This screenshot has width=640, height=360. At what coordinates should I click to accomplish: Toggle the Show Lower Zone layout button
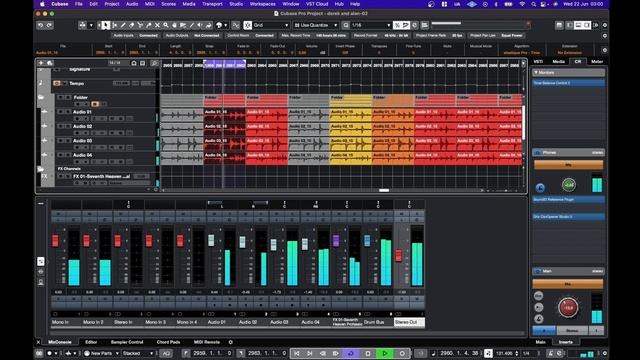coord(578,25)
